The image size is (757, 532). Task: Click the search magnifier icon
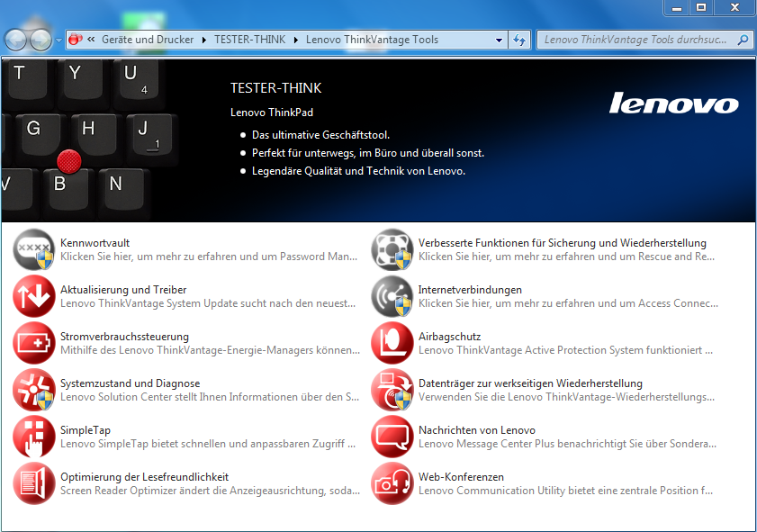click(x=743, y=40)
